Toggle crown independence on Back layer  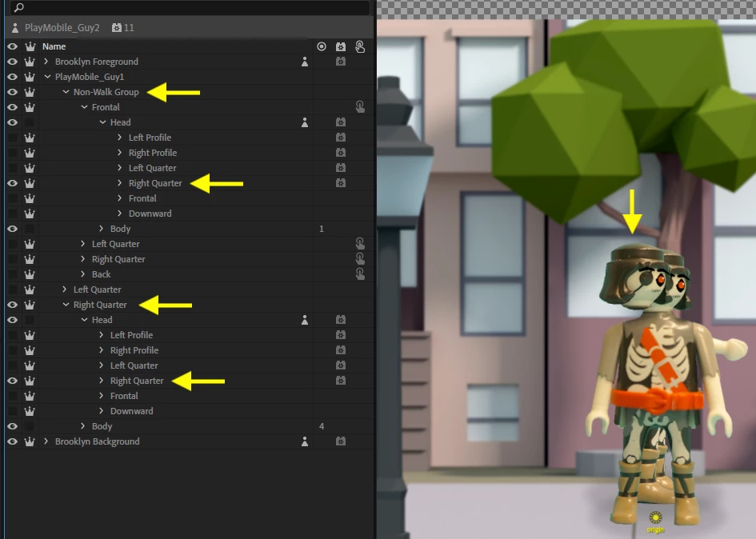pos(30,274)
